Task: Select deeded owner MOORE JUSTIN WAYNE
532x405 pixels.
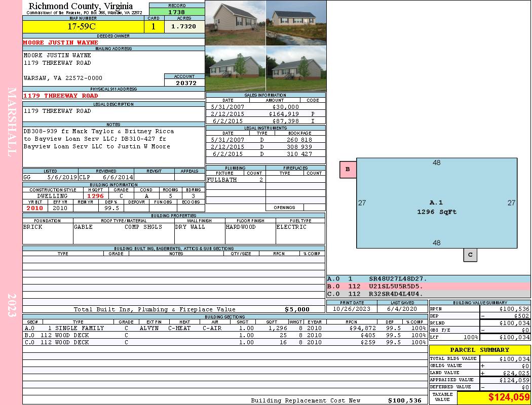Action: tap(61, 43)
